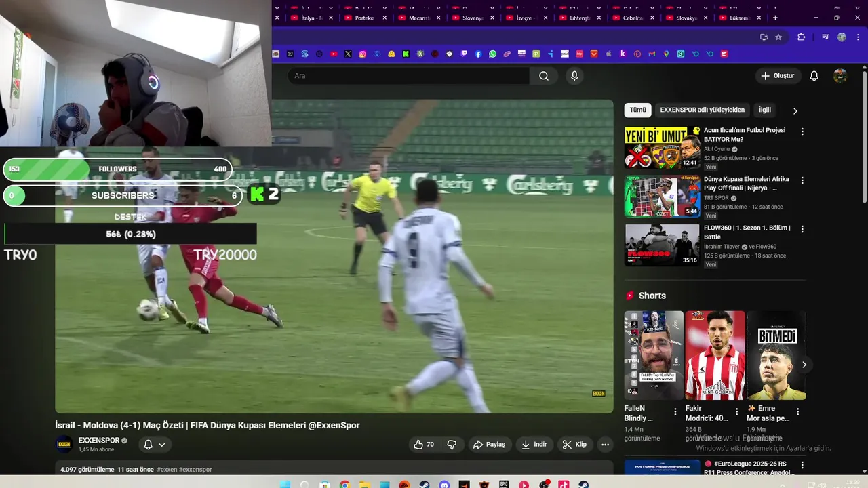The width and height of the screenshot is (868, 488).
Task: Switch to the Portekiz browser tab
Action: coord(365,18)
